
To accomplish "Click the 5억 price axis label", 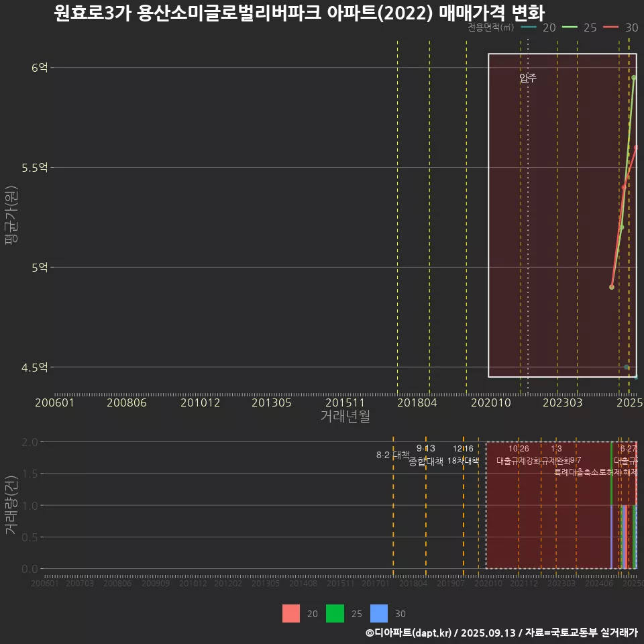I will pos(40,268).
